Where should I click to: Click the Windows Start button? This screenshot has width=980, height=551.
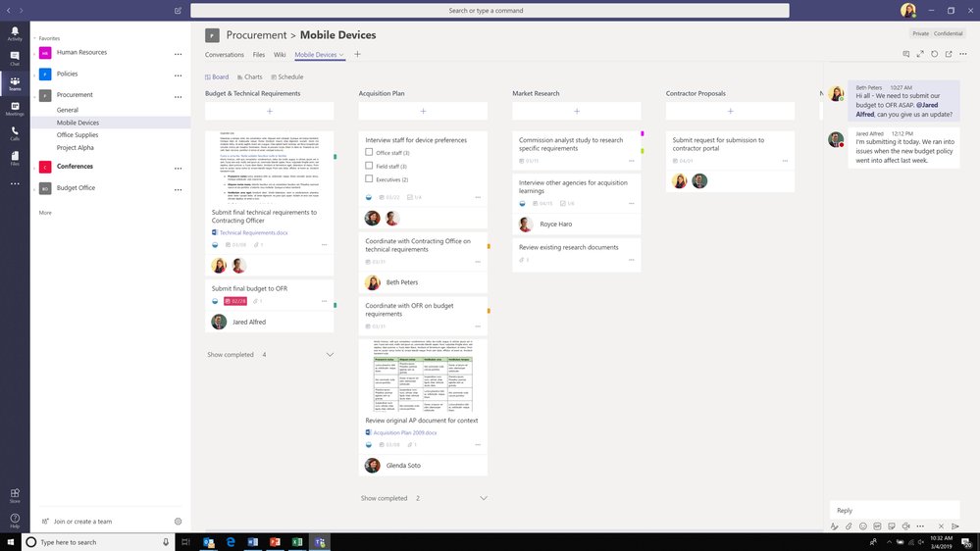point(10,542)
